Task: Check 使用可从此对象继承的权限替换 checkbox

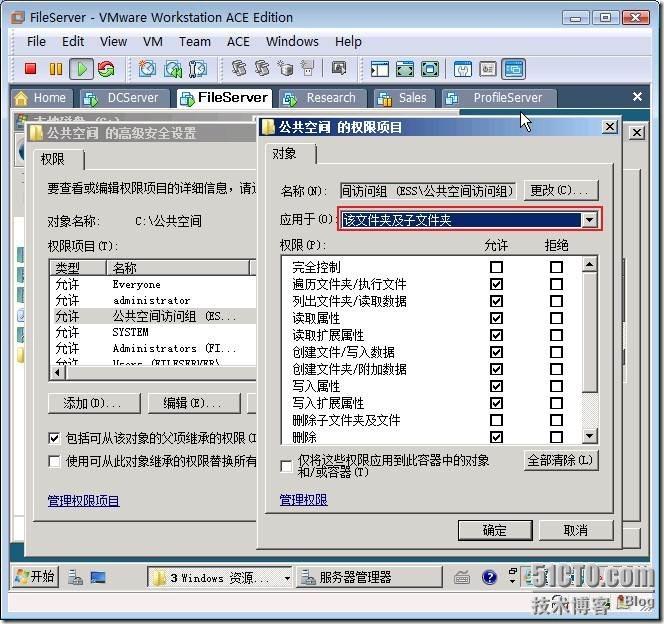Action: (54, 461)
